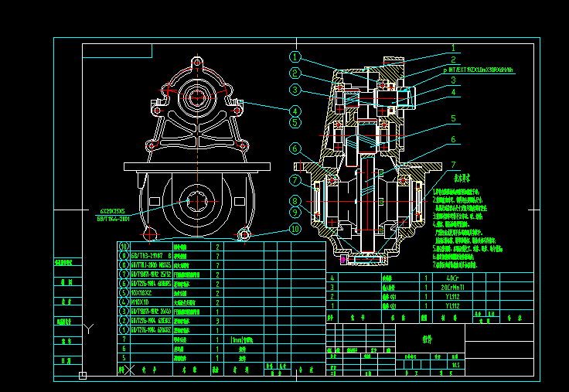Click the green technical requirements heading
Screen dimensions: 569x392
462,178
